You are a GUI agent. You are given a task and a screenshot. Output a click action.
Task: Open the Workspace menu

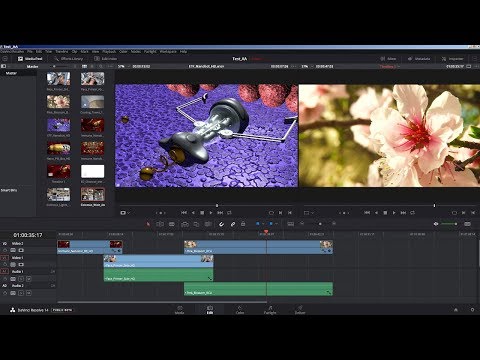[168, 51]
